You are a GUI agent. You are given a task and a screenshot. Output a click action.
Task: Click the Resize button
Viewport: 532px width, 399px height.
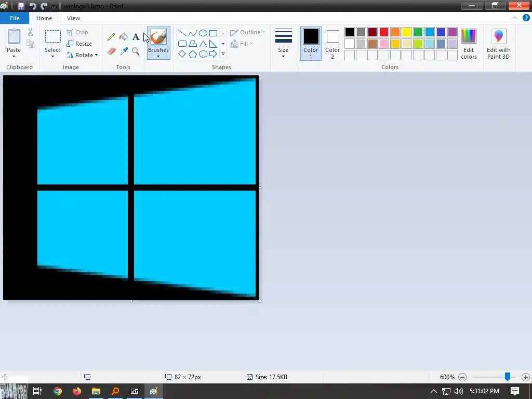(79, 44)
